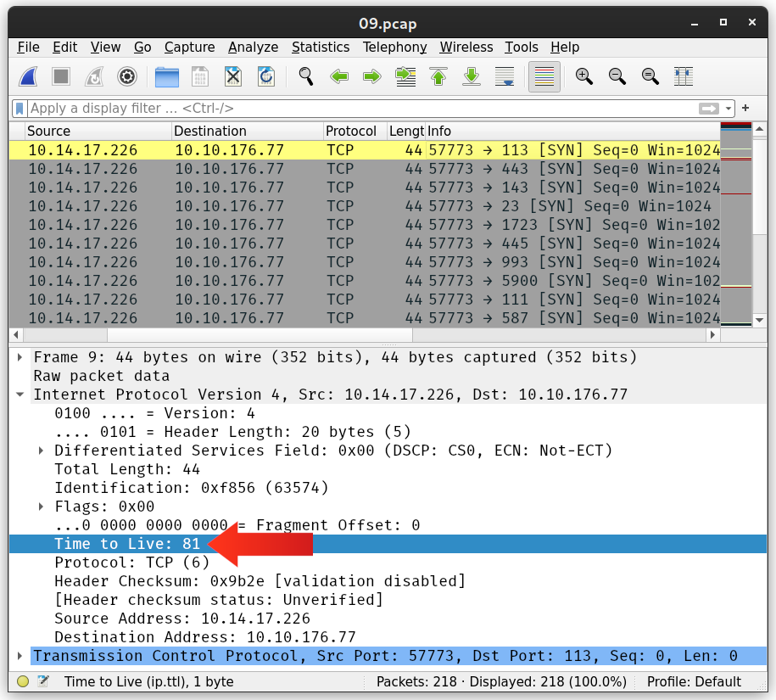Open the Capture options gear icon
This screenshot has width=776, height=700.
(x=127, y=76)
